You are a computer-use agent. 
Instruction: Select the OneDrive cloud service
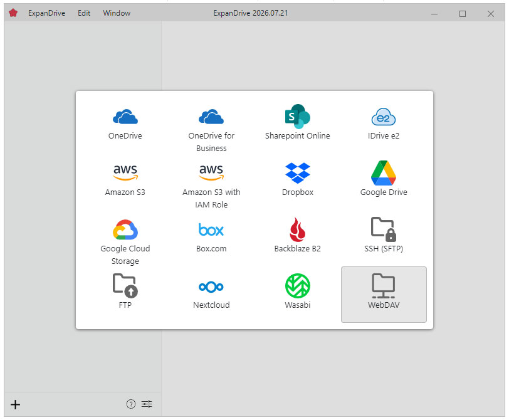[125, 125]
